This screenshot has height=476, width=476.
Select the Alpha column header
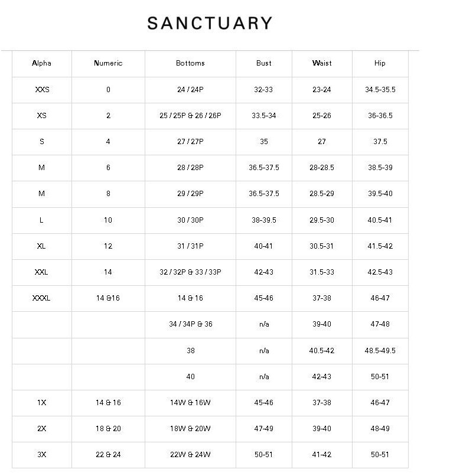click(41, 63)
